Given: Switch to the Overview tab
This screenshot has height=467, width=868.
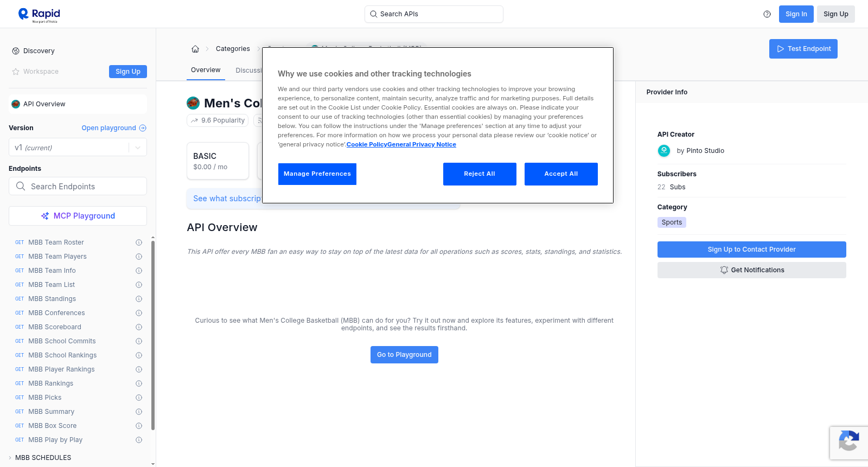Looking at the screenshot, I should (x=206, y=70).
